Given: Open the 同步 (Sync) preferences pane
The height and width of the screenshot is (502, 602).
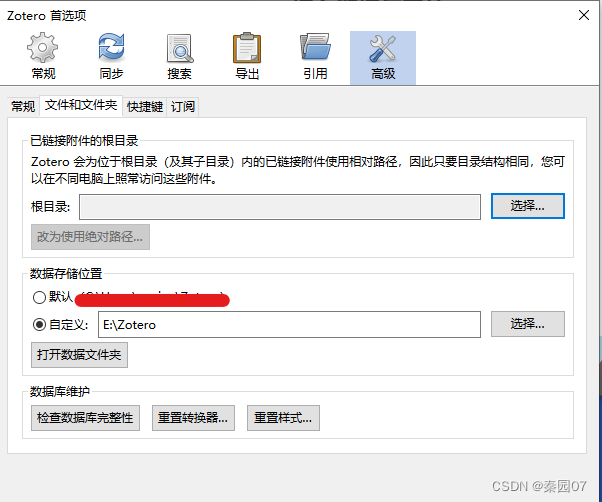Looking at the screenshot, I should [111, 57].
